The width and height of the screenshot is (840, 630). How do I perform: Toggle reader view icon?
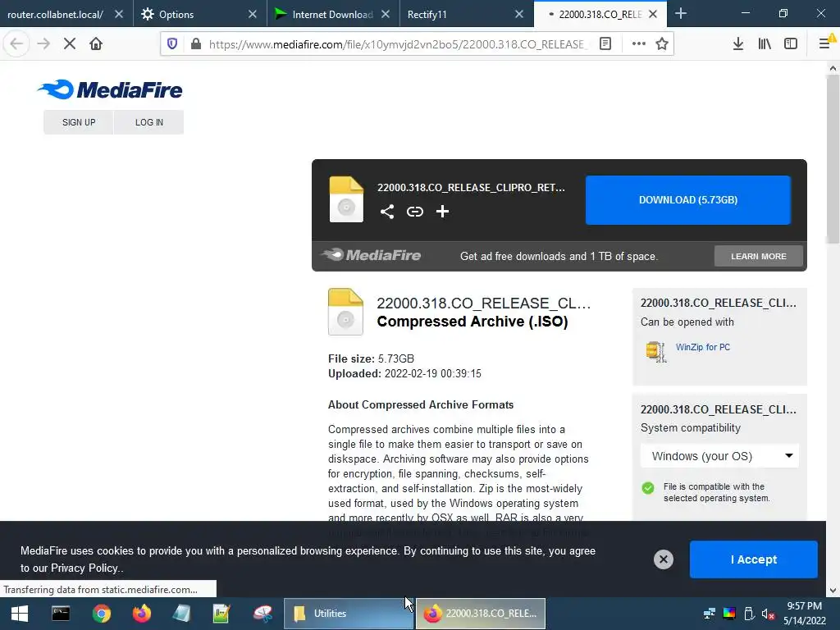605,43
